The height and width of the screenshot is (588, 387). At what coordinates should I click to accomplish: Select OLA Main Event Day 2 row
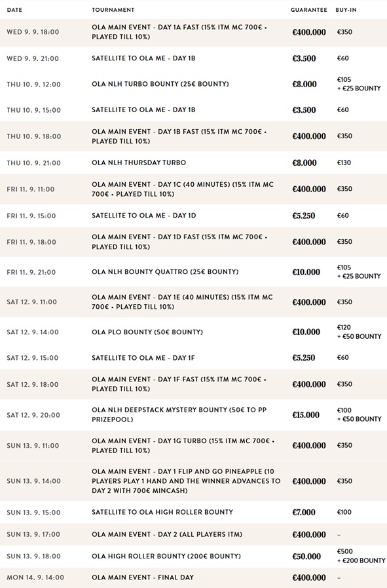click(x=193, y=534)
